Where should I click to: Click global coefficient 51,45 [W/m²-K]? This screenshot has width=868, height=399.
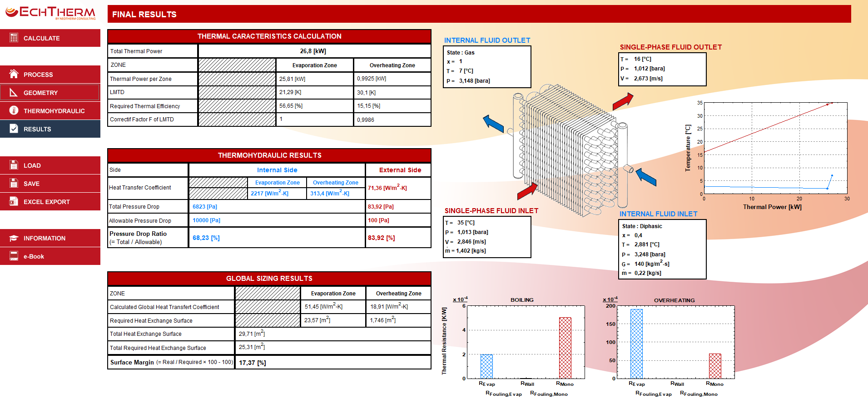point(323,306)
